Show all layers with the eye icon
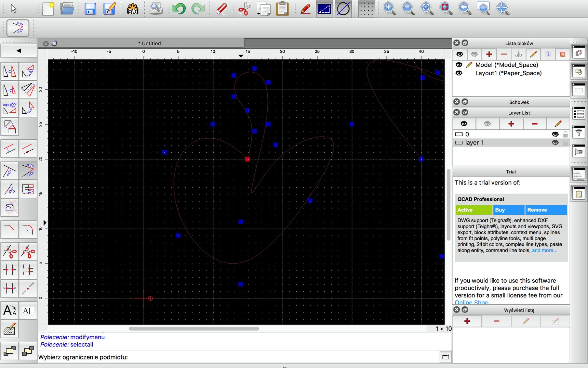Viewport: 588px width, 368px height. 464,124
